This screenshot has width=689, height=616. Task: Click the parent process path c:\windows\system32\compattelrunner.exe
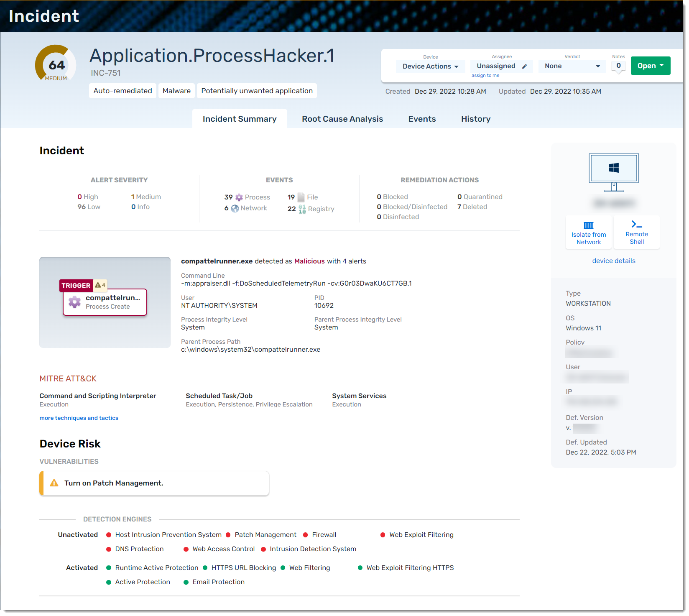(251, 350)
